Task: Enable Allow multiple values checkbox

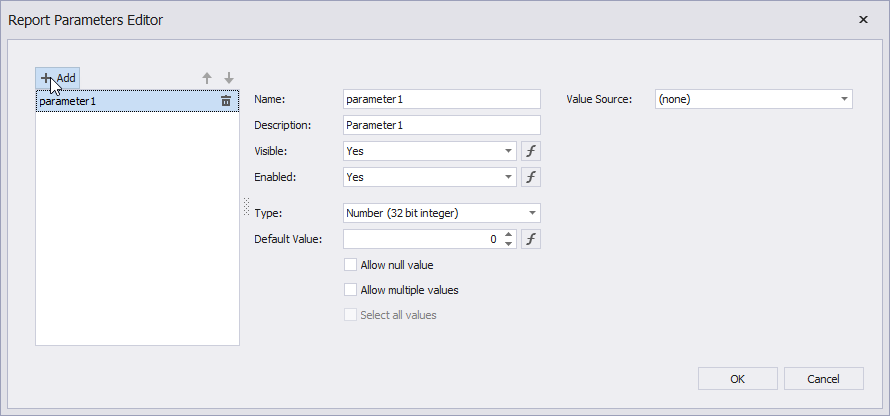Action: tap(350, 290)
